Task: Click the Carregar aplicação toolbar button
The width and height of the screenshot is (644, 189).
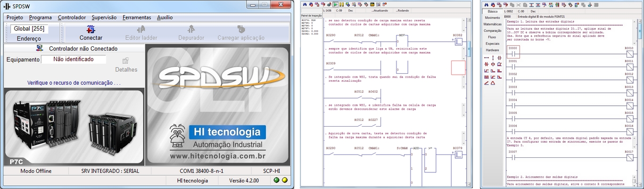Action: tap(241, 33)
